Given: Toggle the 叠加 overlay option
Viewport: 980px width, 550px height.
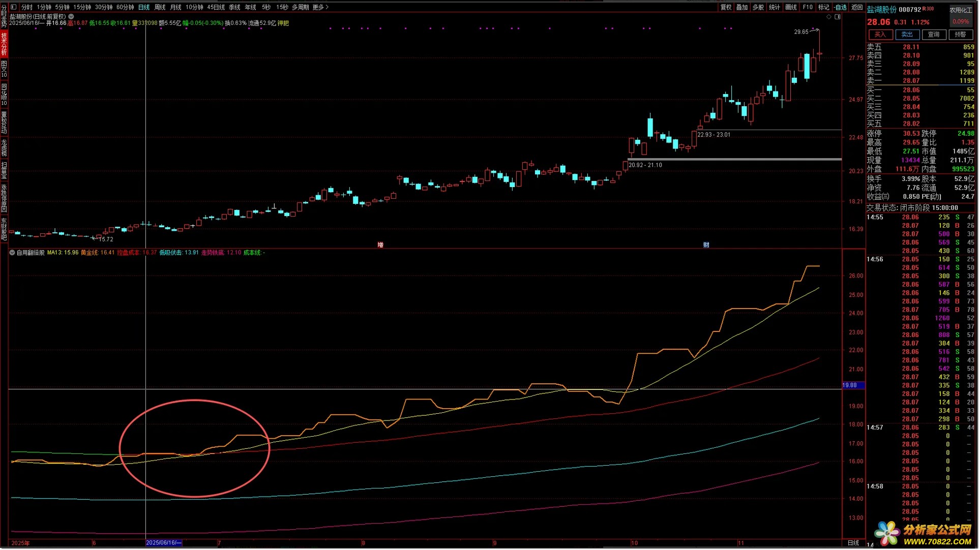Looking at the screenshot, I should click(742, 7).
